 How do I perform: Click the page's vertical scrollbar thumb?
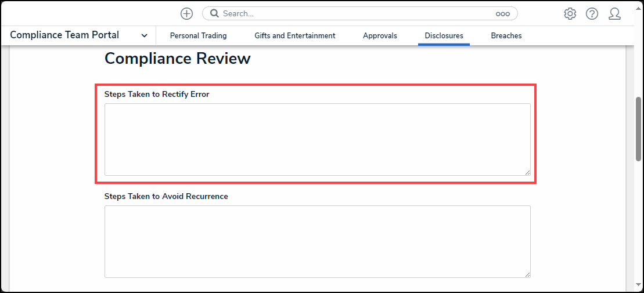pyautogui.click(x=638, y=129)
